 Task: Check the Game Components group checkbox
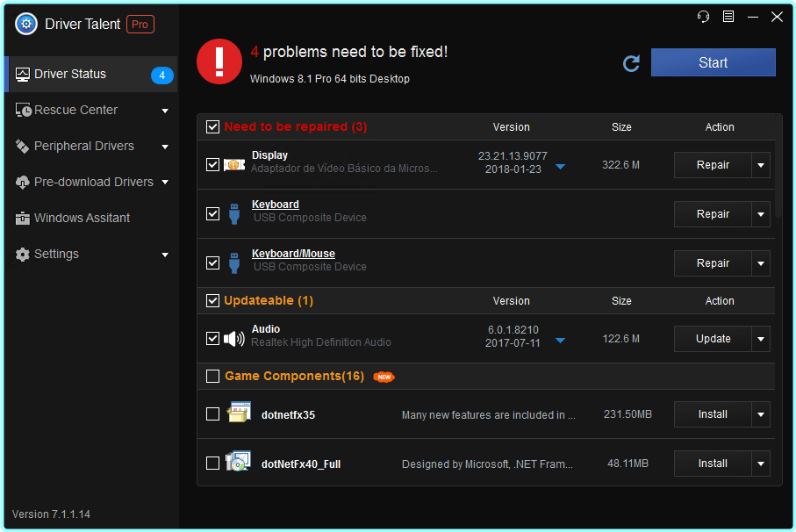(x=213, y=376)
